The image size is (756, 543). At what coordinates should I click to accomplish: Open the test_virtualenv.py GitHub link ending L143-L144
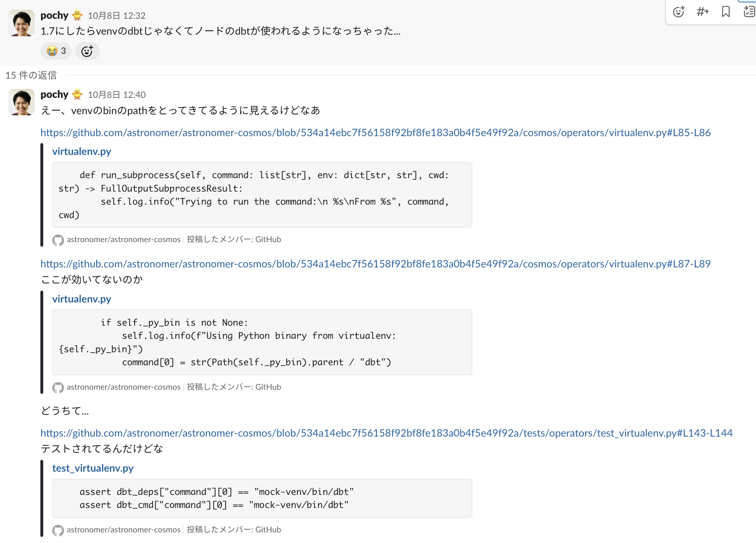click(386, 433)
